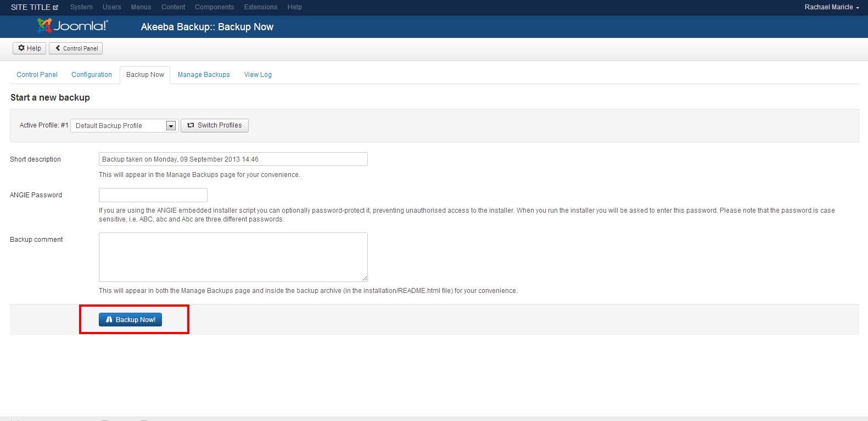Screen dimensions: 868x421
Task: Open the Extensions menu
Action: (x=261, y=7)
